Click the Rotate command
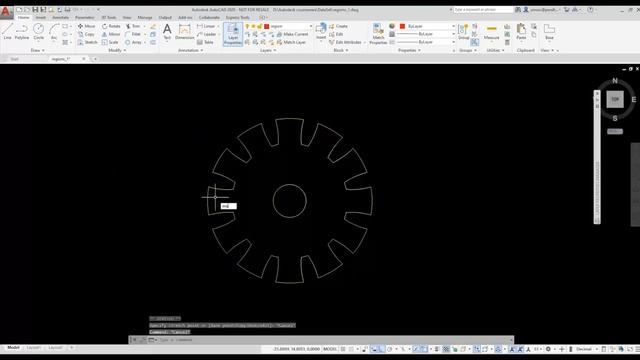The height and width of the screenshot is (360, 640). 111,26
